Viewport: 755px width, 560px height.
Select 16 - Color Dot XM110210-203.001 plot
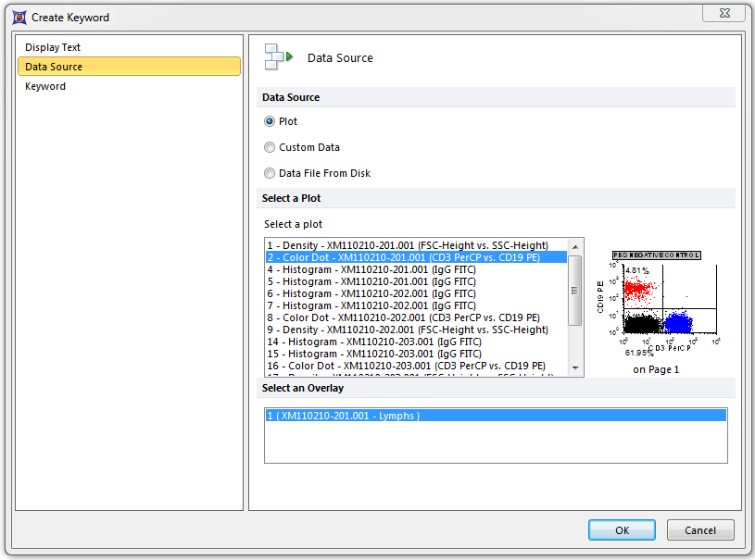pos(406,366)
